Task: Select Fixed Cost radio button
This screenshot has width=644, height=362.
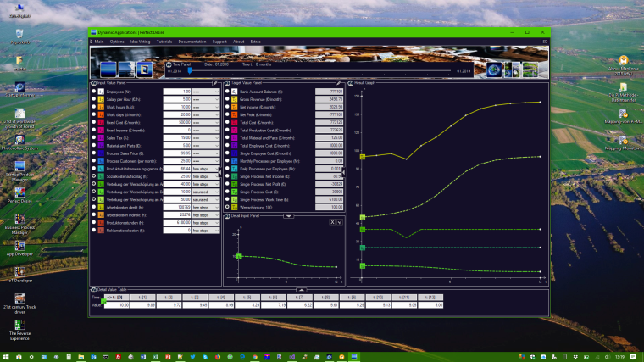Action: pyautogui.click(x=94, y=122)
